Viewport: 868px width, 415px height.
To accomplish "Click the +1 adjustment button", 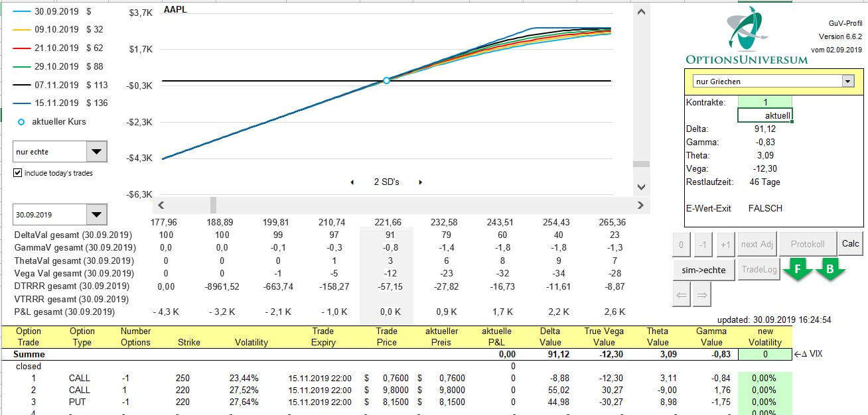I will (725, 244).
